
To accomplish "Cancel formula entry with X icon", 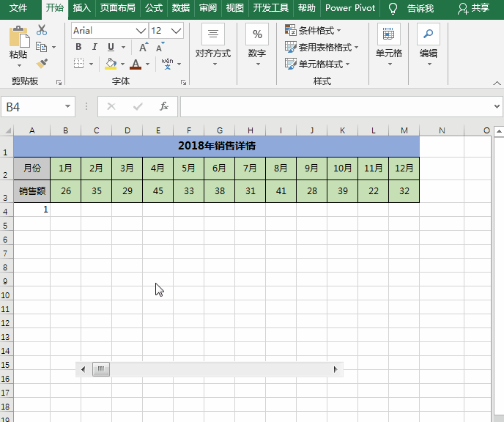I will pyautogui.click(x=111, y=106).
